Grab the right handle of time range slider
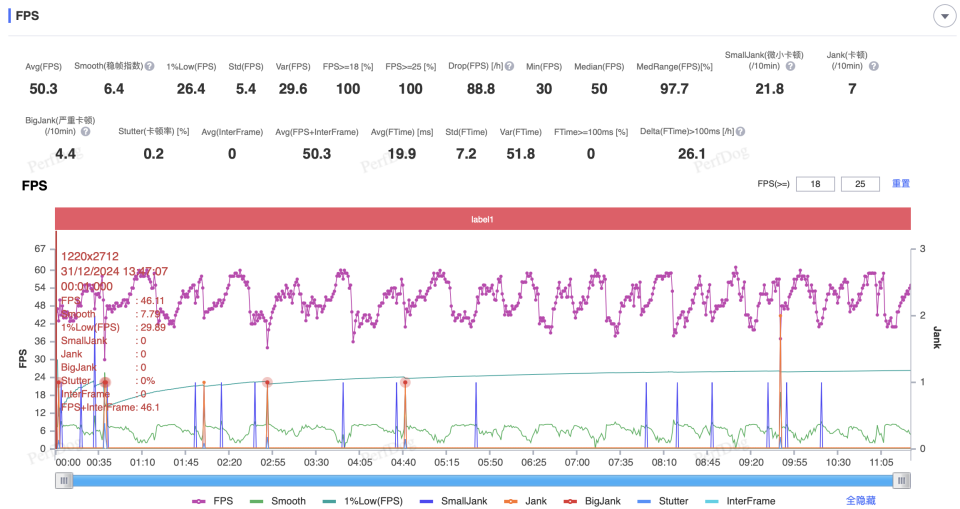The height and width of the screenshot is (509, 960). coord(901,481)
